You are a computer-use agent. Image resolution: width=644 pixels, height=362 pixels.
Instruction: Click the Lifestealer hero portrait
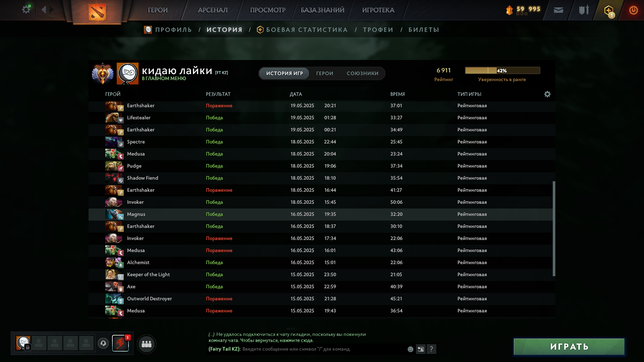coord(114,118)
